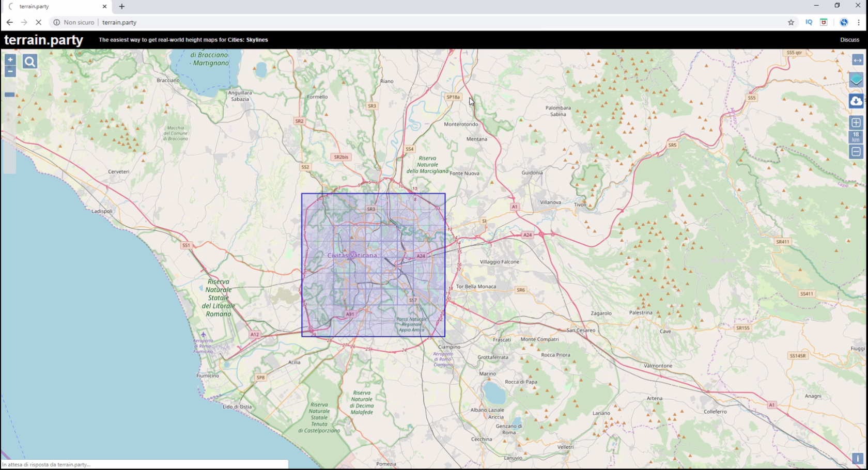
Task: Click the Cerveteri town label
Action: tap(118, 171)
